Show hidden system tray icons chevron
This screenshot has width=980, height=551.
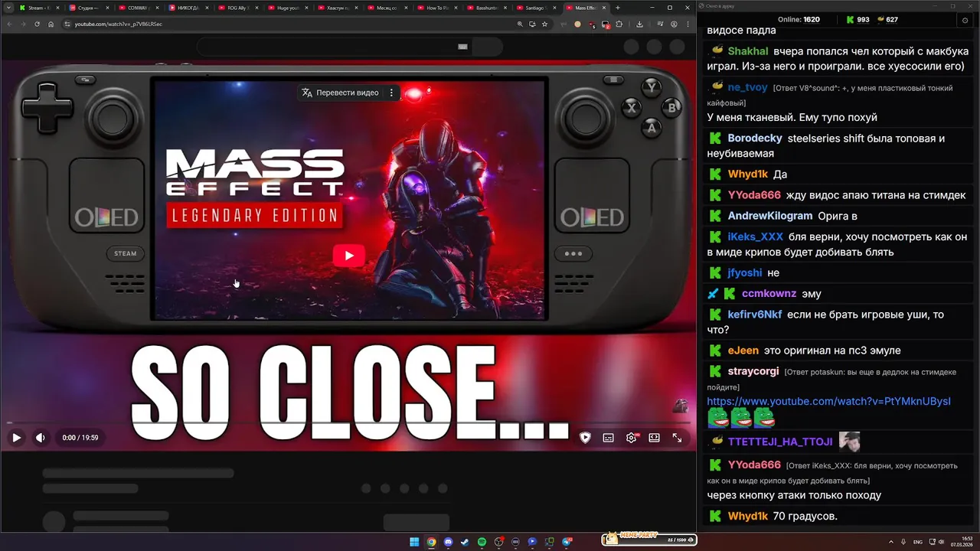click(891, 542)
